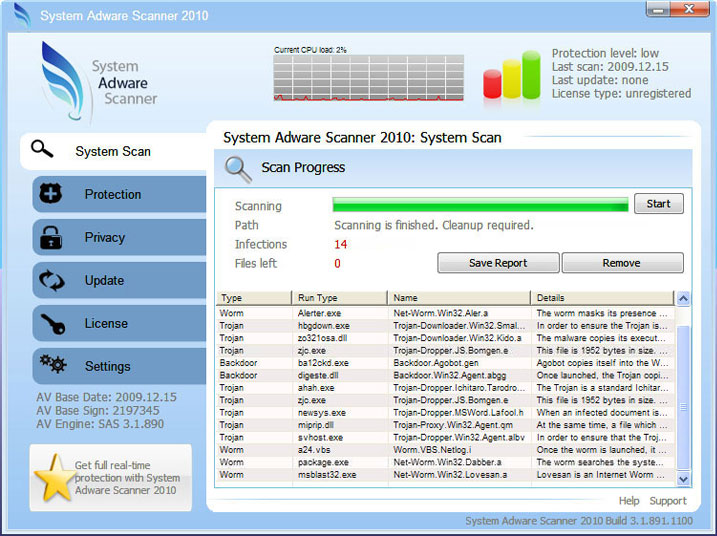Minimize the scanner window
Screen dimensions: 717x536
click(x=658, y=9)
